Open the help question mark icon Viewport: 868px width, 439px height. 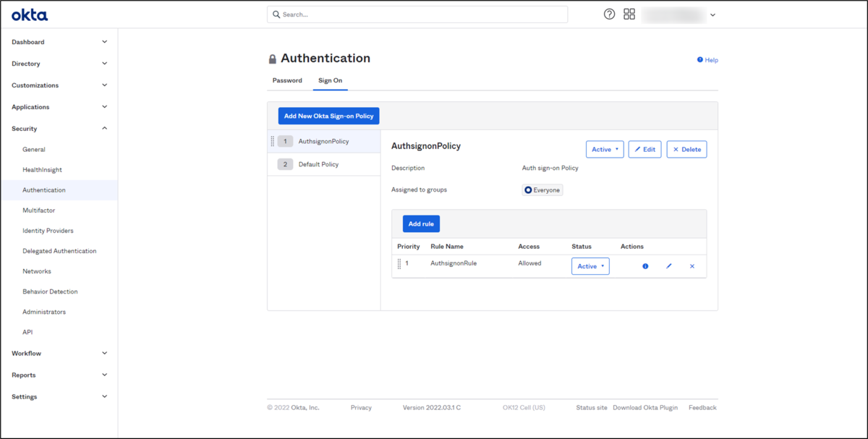click(x=610, y=14)
